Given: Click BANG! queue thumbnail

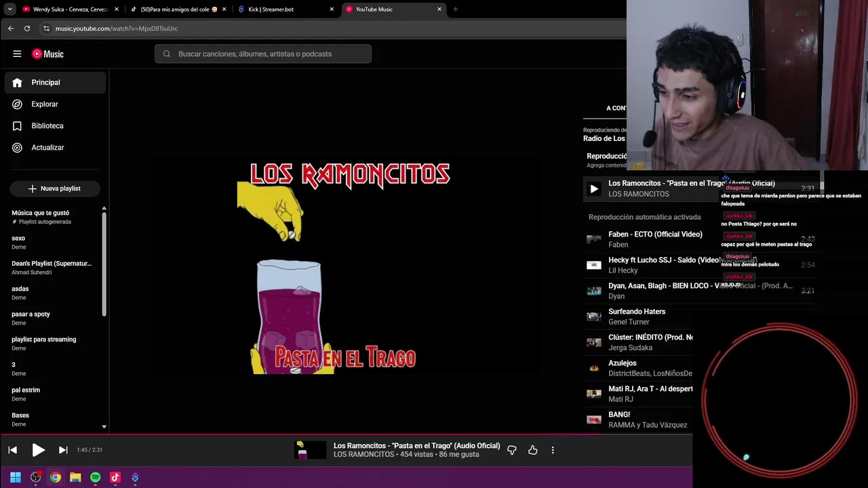Looking at the screenshot, I should (594, 420).
